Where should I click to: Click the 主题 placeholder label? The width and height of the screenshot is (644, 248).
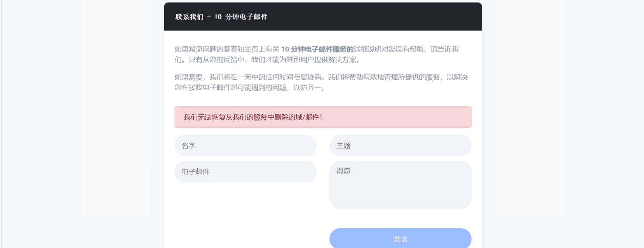pos(343,146)
